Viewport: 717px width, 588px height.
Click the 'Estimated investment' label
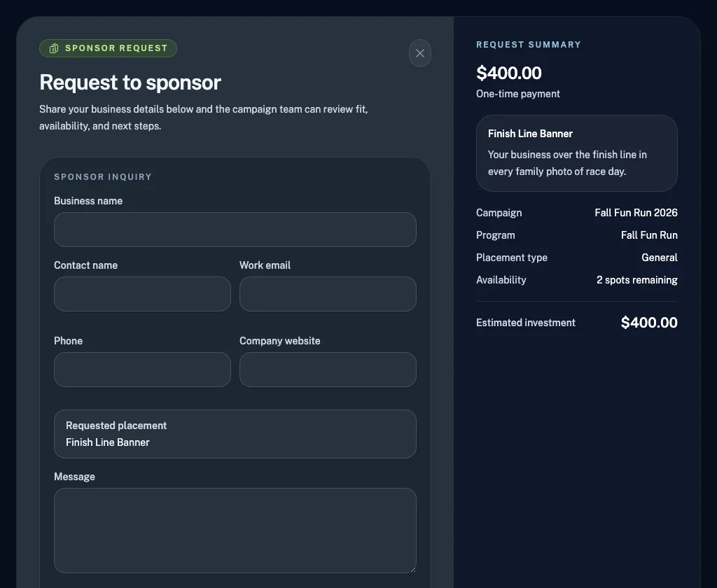tap(525, 323)
